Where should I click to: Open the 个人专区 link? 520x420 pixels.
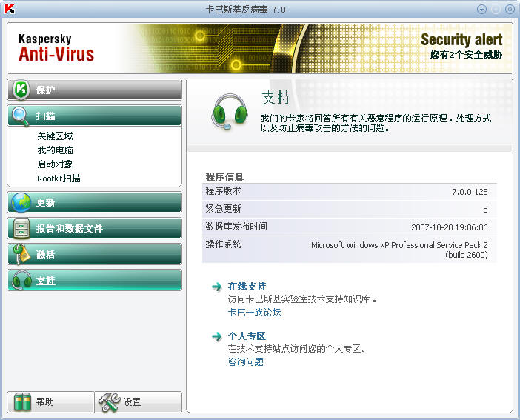pyautogui.click(x=247, y=336)
